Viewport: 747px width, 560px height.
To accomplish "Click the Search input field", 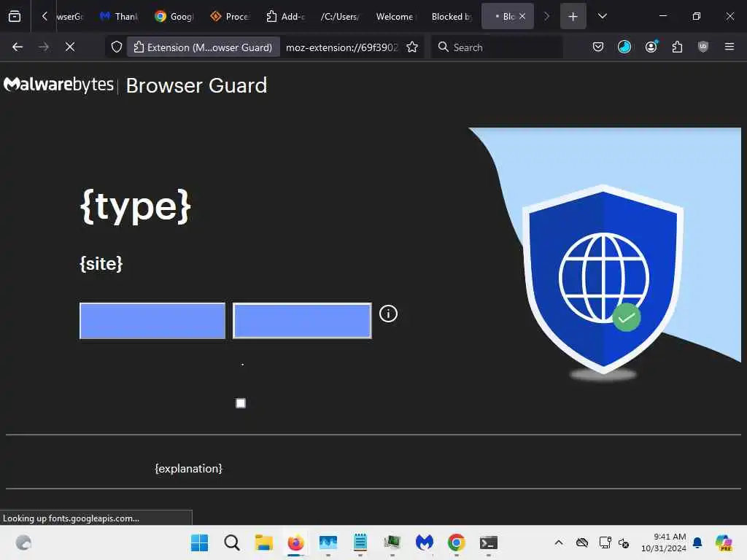I will [x=497, y=47].
